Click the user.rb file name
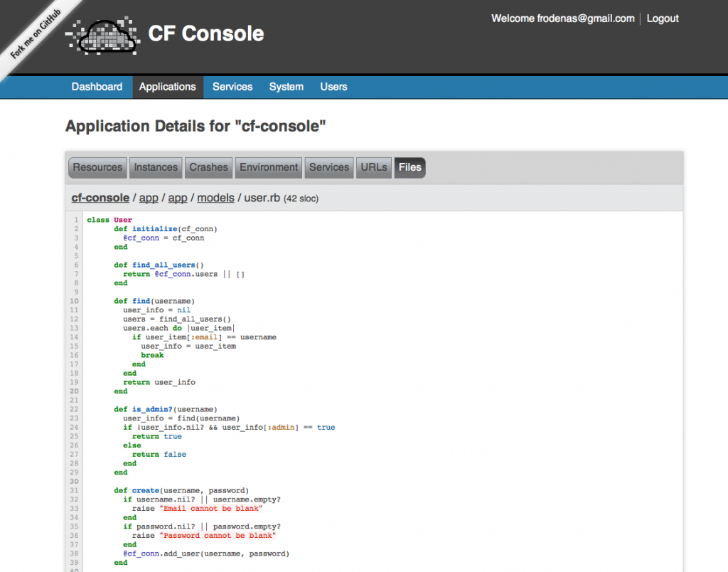Screen dimensions: 728x572 262,198
